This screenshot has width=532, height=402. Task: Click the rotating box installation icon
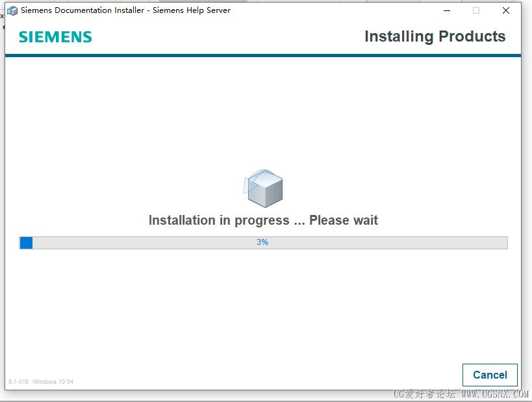tap(263, 188)
